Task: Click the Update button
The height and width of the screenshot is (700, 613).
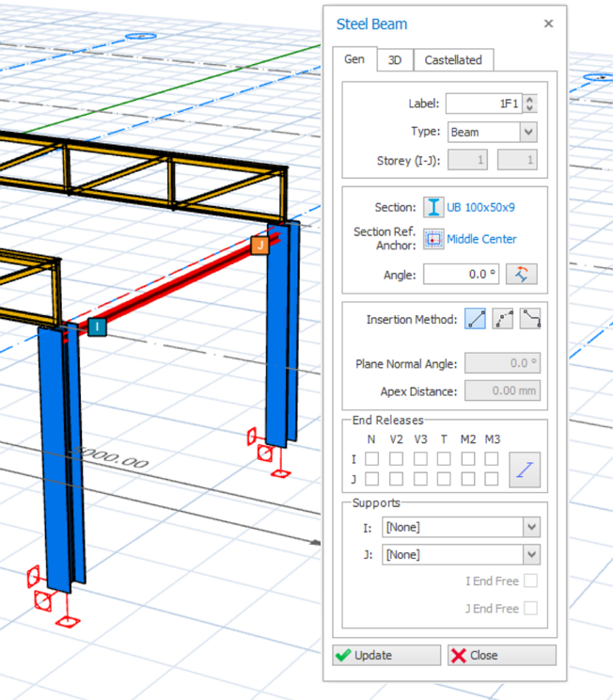Action: pyautogui.click(x=386, y=655)
